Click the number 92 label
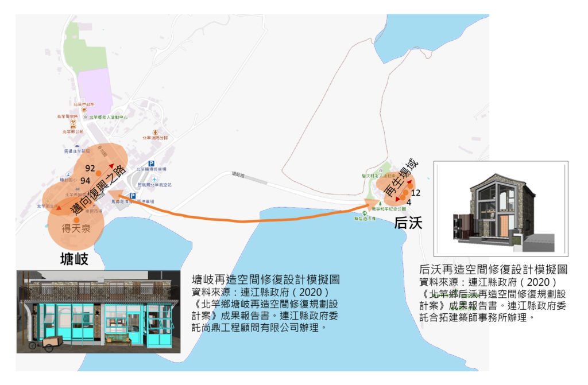This screenshot has width=588, height=385. (90, 168)
